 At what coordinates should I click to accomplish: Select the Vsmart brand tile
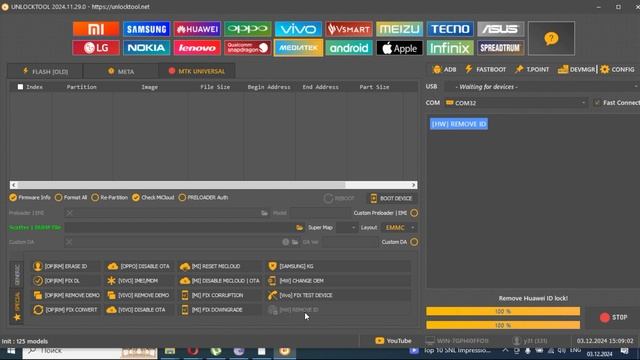pos(349,29)
